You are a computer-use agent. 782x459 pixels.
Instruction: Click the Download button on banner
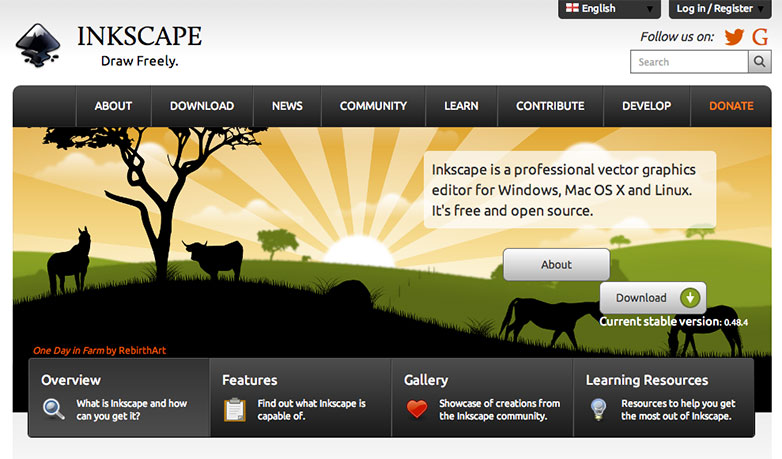(653, 298)
